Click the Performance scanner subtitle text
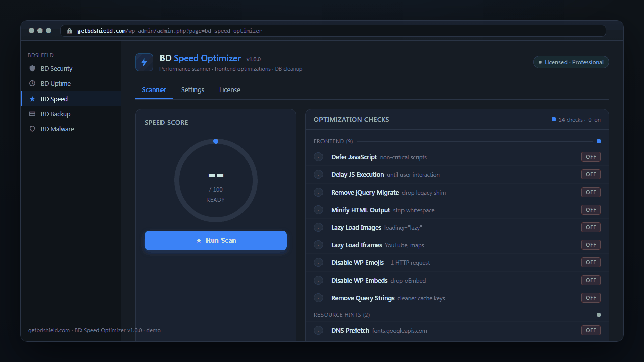The height and width of the screenshot is (362, 644). [x=231, y=69]
